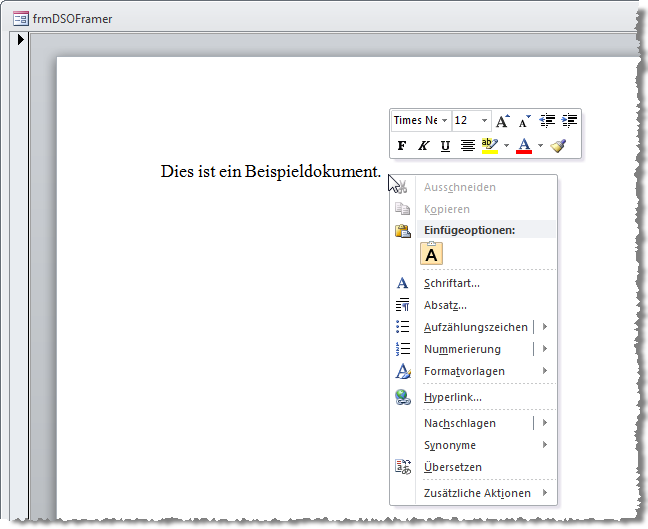Click the record selector arrow at left
This screenshot has height=529, width=648.
[x=21, y=40]
